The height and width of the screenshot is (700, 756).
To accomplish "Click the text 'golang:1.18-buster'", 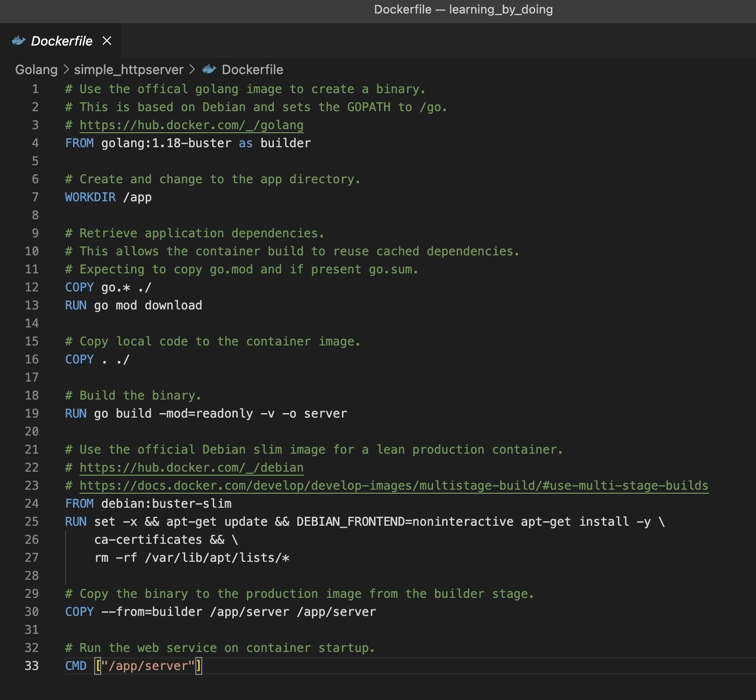I will coord(166,143).
